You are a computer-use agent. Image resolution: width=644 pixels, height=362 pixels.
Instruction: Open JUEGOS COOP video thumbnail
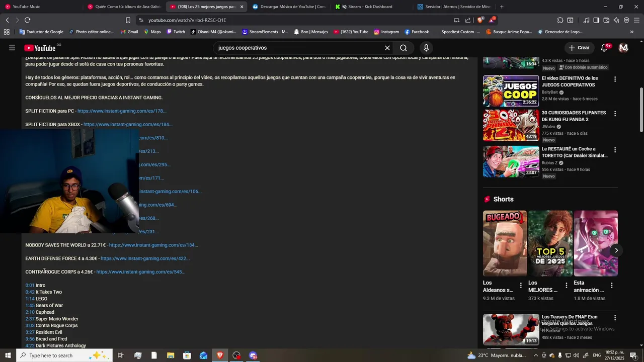click(x=511, y=91)
